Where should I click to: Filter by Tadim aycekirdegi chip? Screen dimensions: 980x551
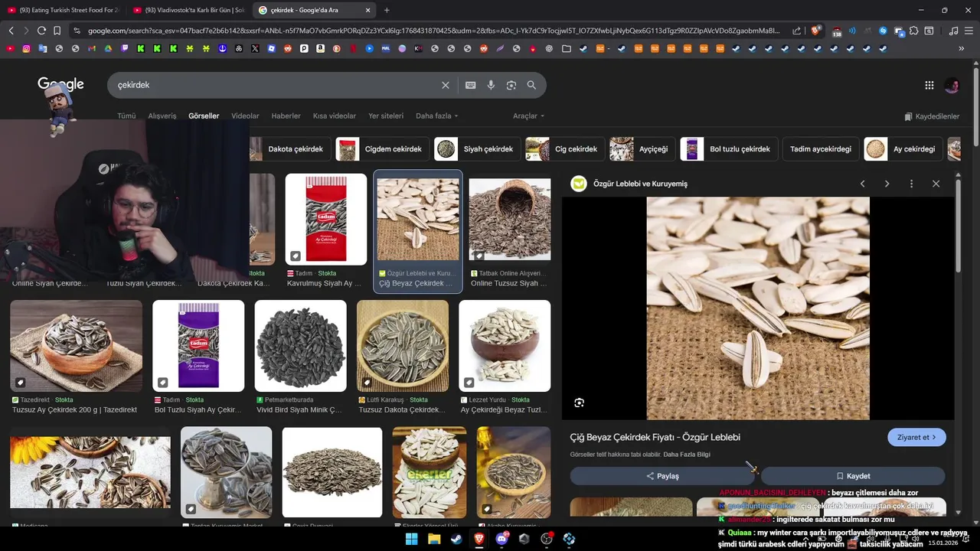coord(820,149)
